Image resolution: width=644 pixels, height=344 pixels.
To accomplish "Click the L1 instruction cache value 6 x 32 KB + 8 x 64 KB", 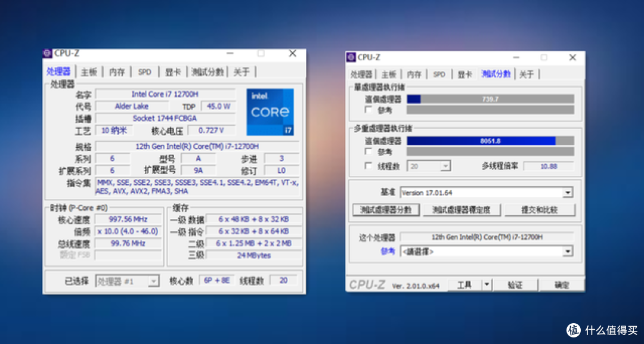I will pos(254,231).
